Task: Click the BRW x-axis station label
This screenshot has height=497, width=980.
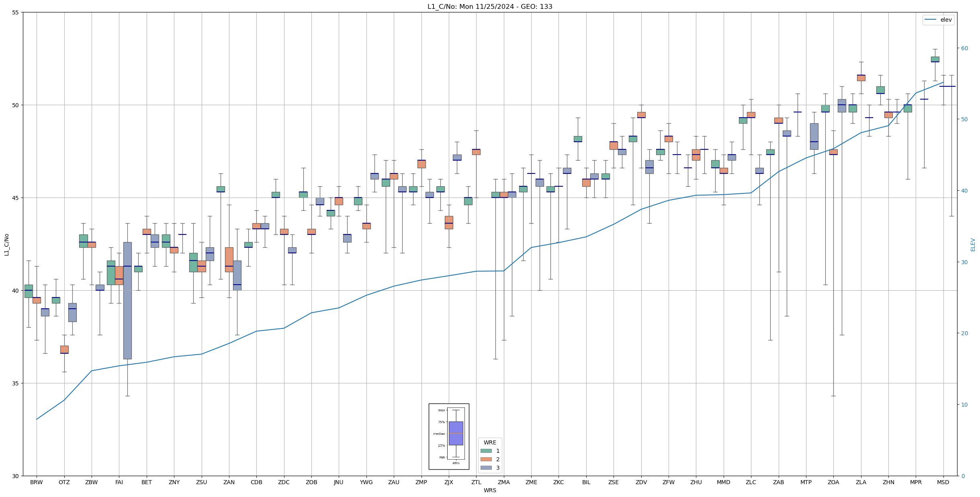Action: [x=37, y=483]
